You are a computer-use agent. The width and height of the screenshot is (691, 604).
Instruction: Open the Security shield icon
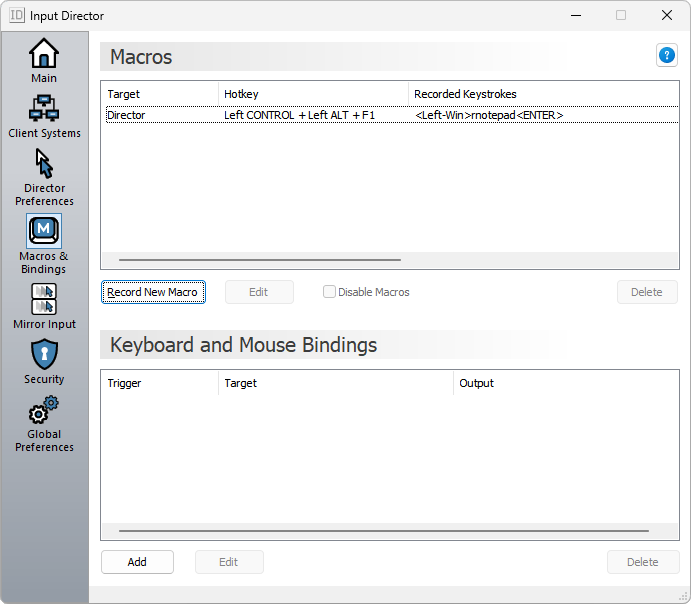coord(44,354)
